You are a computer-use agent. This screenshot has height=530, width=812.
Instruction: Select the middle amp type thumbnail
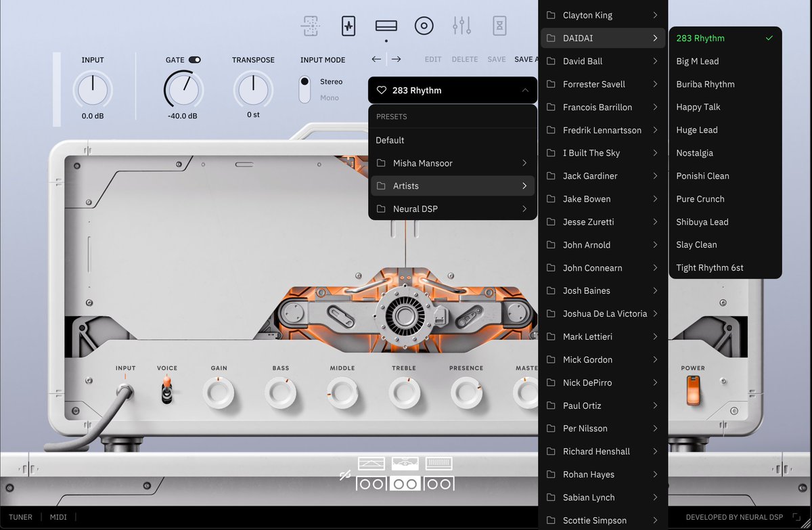pyautogui.click(x=405, y=464)
